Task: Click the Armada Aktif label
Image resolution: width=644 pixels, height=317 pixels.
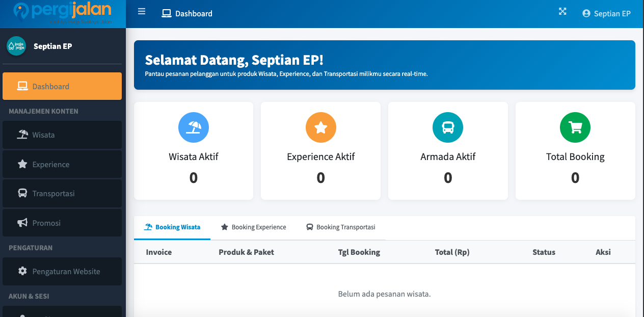Action: click(x=448, y=157)
